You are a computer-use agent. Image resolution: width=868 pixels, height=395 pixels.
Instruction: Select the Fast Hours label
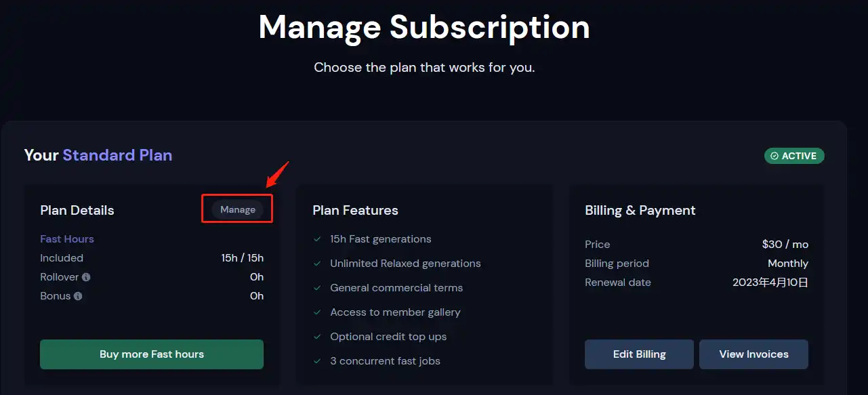pyautogui.click(x=67, y=239)
